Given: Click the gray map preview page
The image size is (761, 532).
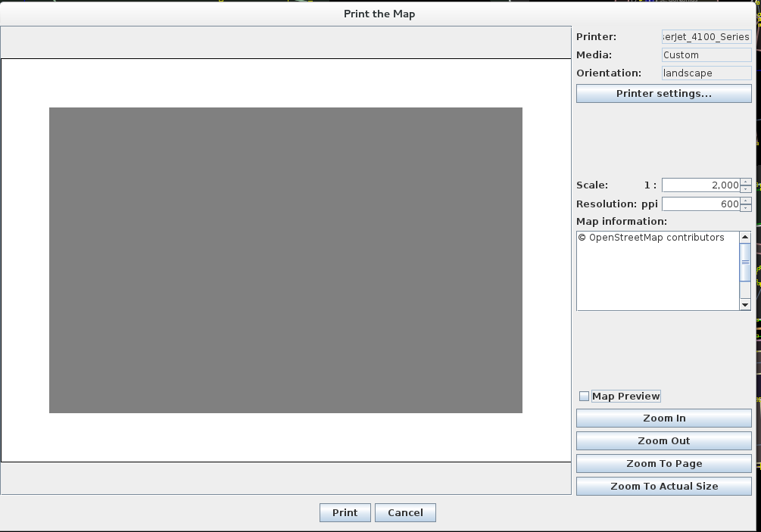Looking at the screenshot, I should click(x=285, y=260).
